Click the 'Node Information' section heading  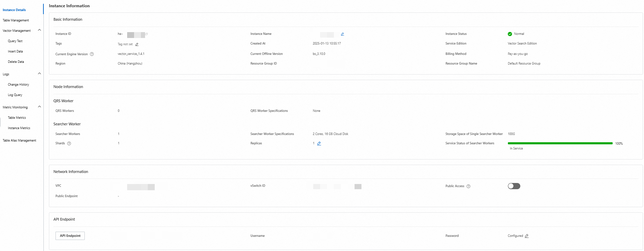[x=68, y=87]
